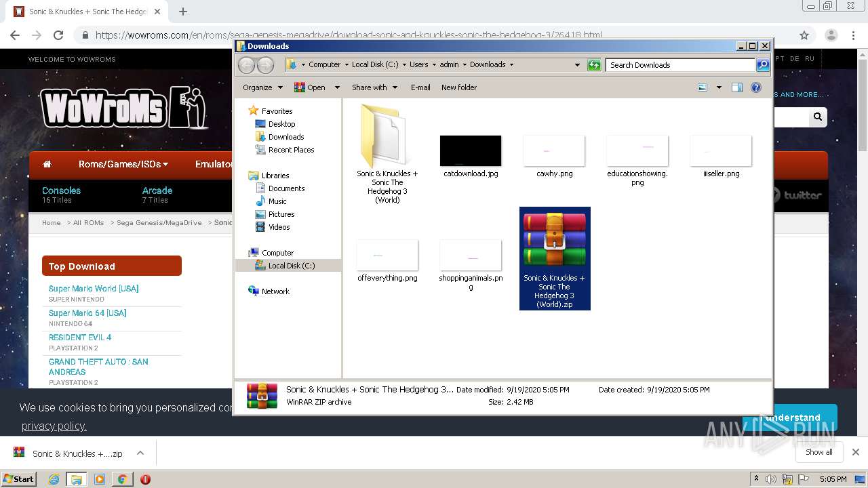Open RESIDENT EVIL 4 link
Screen dimensions: 868x488
(x=80, y=338)
